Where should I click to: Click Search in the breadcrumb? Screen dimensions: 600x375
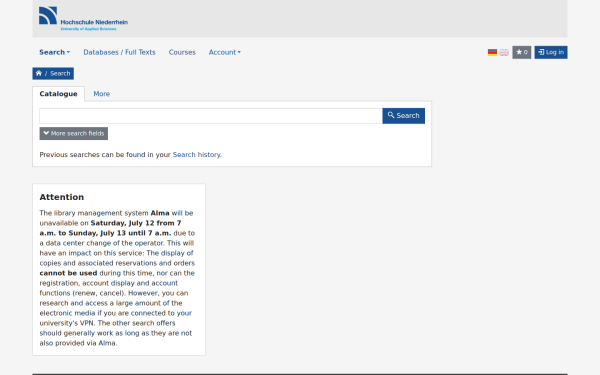click(60, 73)
